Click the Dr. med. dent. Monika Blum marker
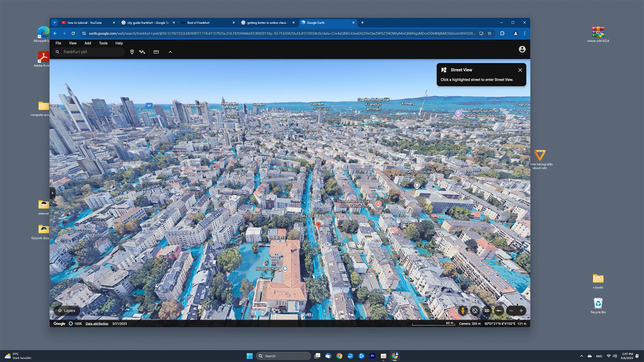Viewport: 644px width, 362px height. tap(378, 204)
